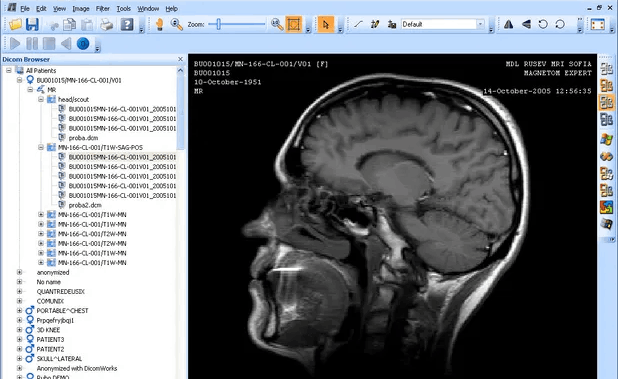618x379 pixels.
Task: Open the Window menu
Action: (148, 9)
